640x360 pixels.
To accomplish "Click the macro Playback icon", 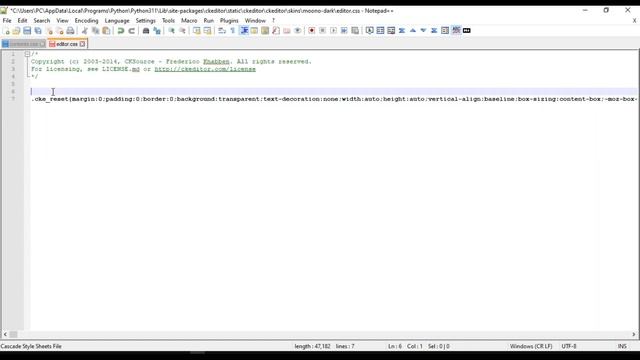I will [333, 31].
